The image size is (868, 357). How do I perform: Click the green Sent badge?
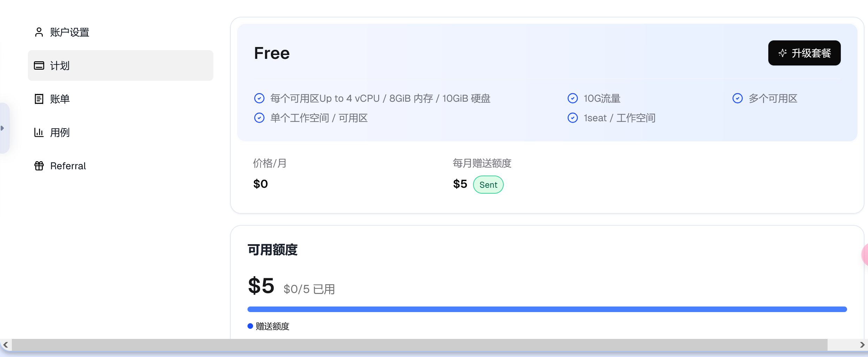(488, 185)
